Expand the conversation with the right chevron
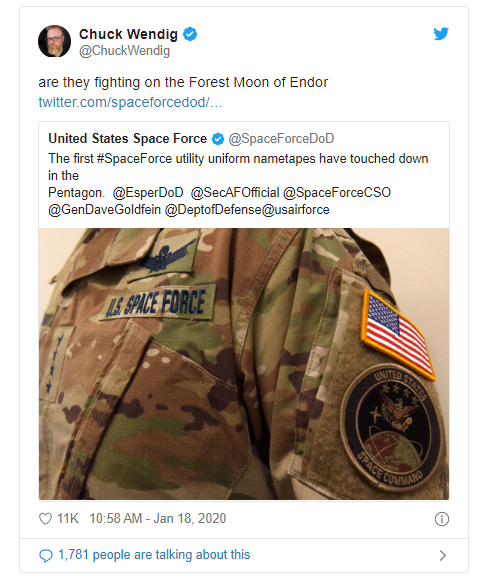Image resolution: width=487 pixels, height=582 pixels. click(442, 555)
